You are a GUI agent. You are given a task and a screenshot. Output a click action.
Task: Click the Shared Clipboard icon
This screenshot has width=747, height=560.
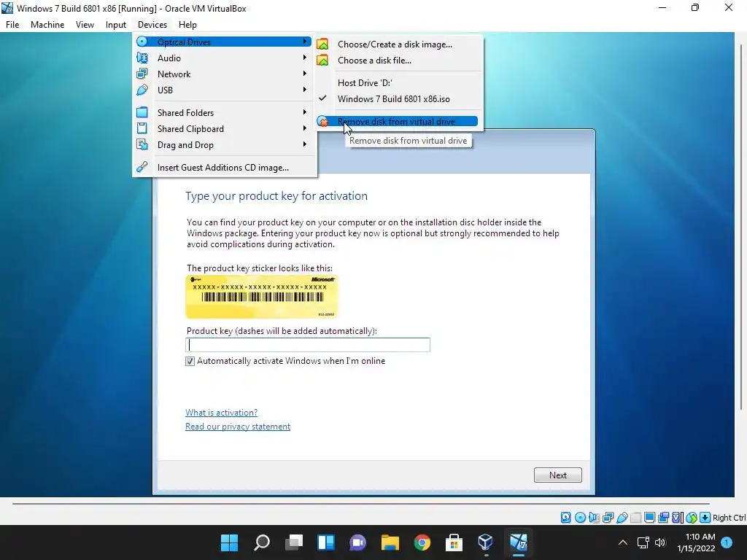click(142, 128)
